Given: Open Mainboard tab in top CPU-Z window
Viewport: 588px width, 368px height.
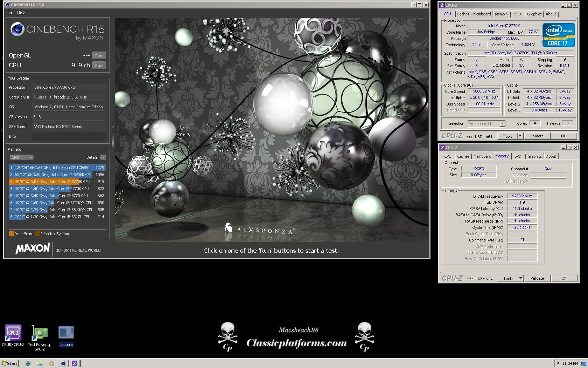Looking at the screenshot, I should [482, 14].
